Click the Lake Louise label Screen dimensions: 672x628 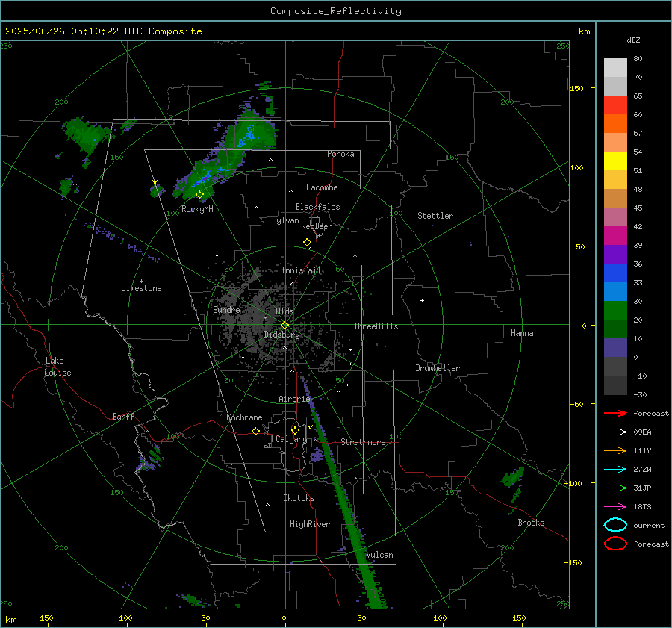57,367
